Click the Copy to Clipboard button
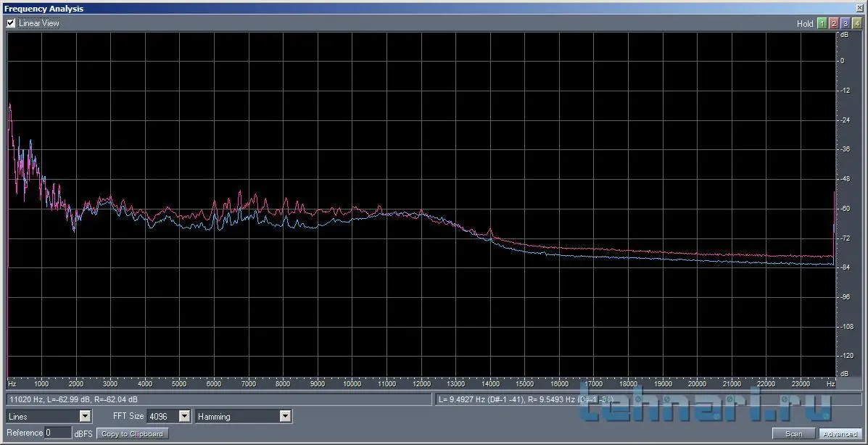Image resolution: width=868 pixels, height=445 pixels. tap(132, 433)
